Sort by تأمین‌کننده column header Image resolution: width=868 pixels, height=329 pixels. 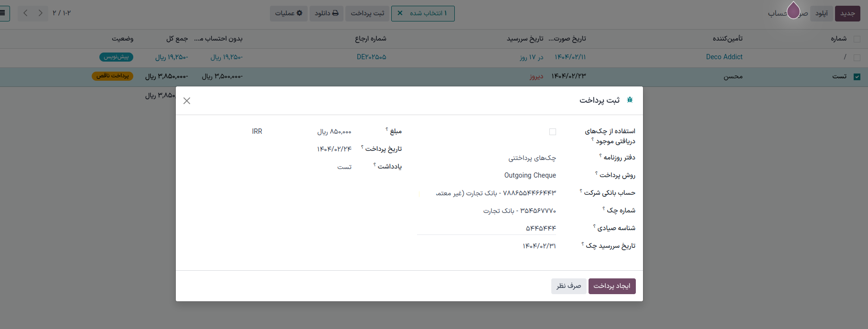[x=728, y=39]
